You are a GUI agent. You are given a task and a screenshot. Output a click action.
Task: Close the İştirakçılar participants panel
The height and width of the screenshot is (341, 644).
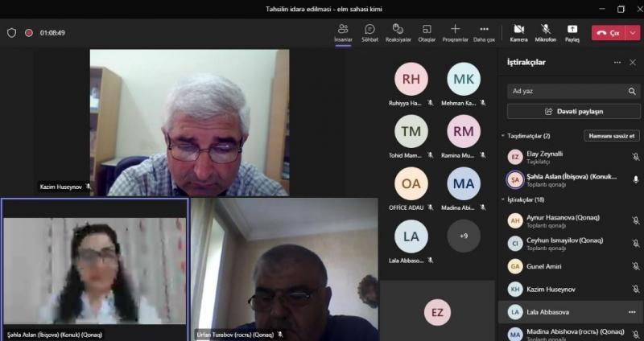(633, 63)
